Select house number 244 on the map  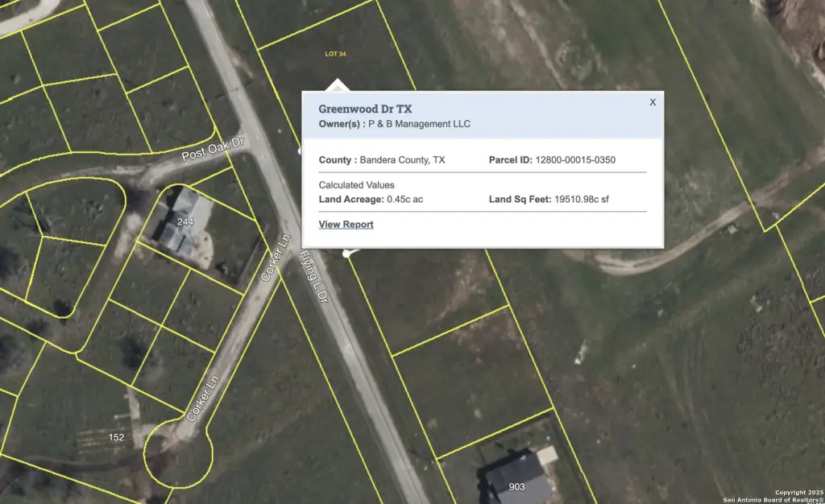pos(186,221)
